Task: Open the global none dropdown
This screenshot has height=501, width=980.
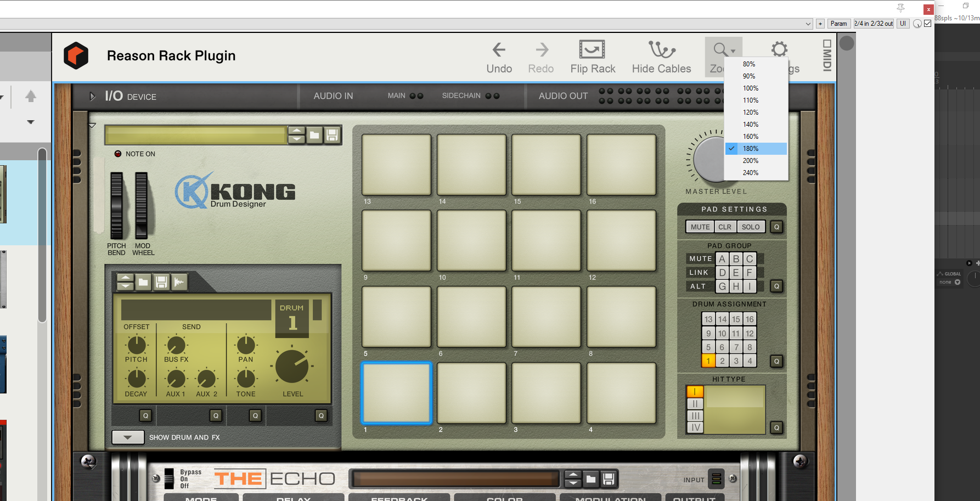Action: tap(950, 282)
